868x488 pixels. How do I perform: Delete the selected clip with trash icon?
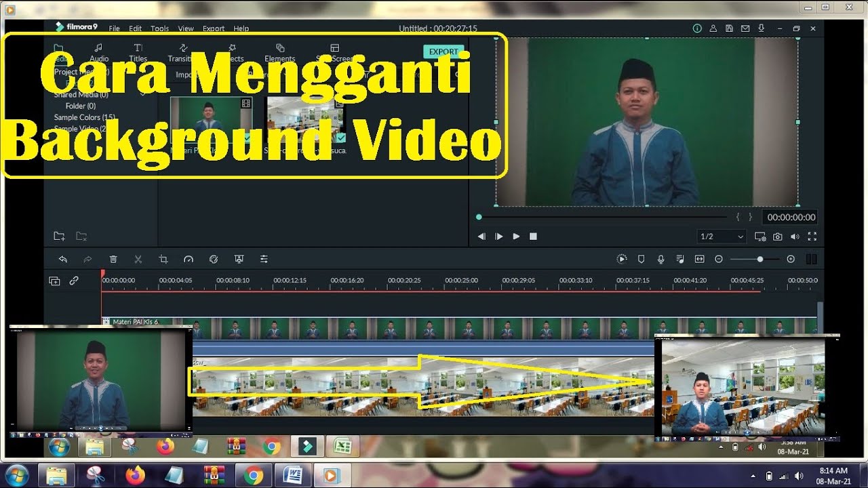pyautogui.click(x=113, y=259)
